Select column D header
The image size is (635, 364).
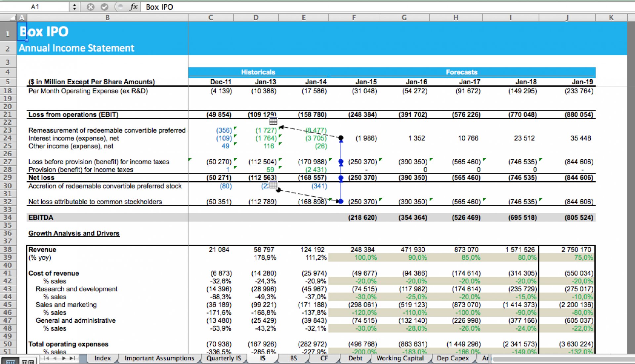256,18
